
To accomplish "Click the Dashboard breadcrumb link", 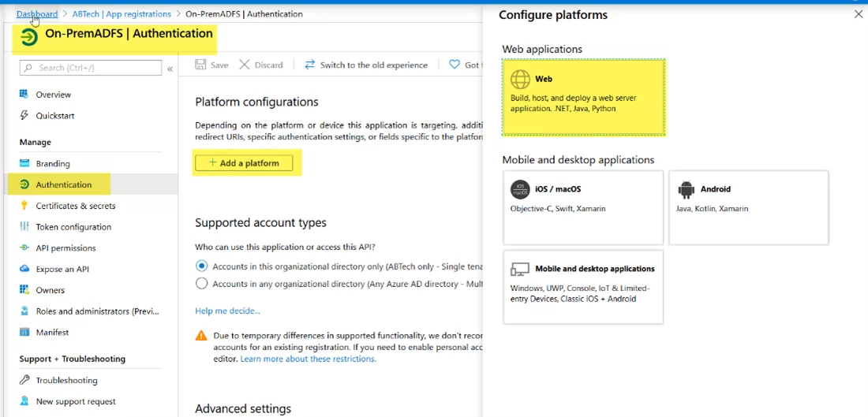I will (x=37, y=14).
